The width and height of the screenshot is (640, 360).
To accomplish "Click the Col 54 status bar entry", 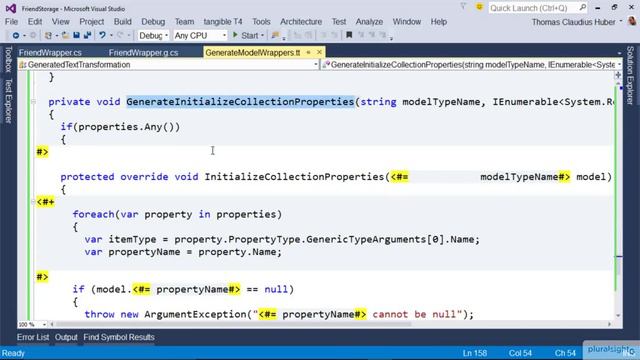I will pyautogui.click(x=520, y=353).
